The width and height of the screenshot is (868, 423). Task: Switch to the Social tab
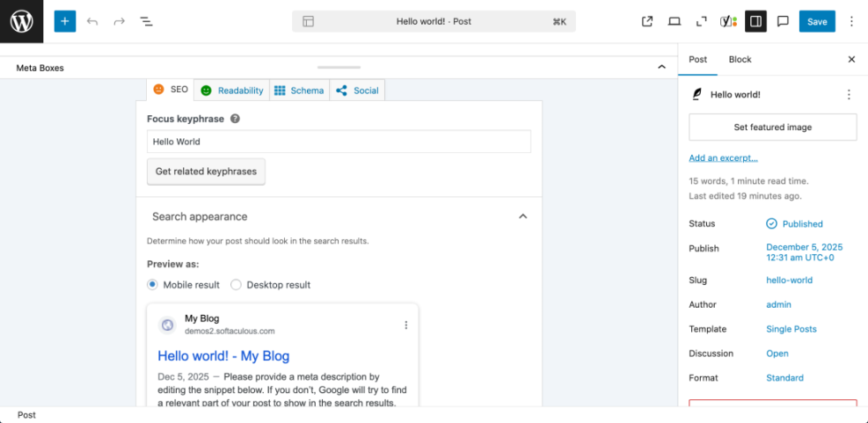click(x=357, y=91)
